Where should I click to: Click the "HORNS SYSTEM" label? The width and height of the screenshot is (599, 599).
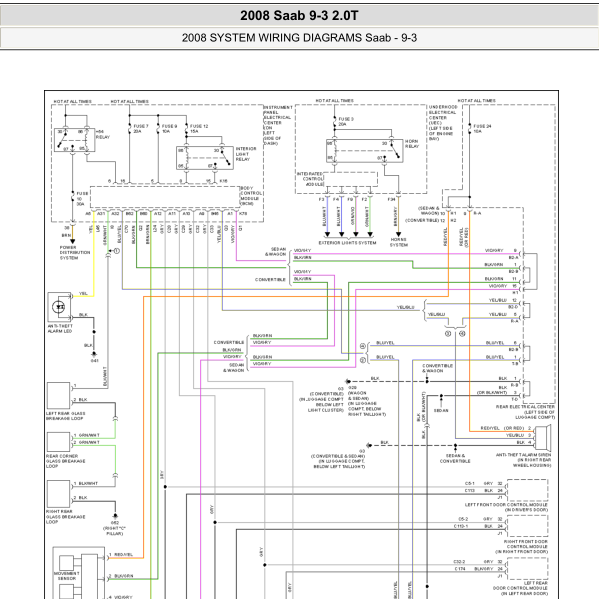coord(398,242)
